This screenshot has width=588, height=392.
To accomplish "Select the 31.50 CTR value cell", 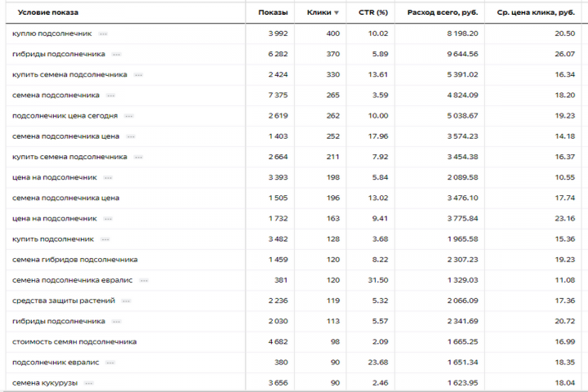I will coord(377,280).
